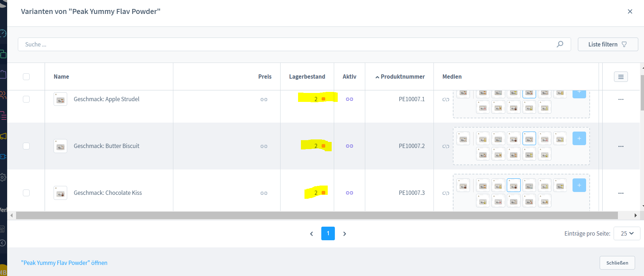
Task: Click media inheritance broken-link icon for Apple Strudel
Action: (x=446, y=99)
